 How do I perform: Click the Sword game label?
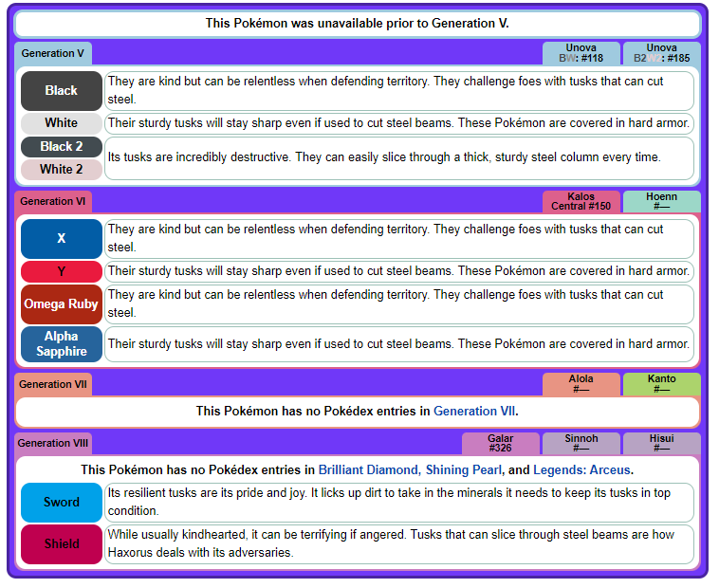pos(62,503)
